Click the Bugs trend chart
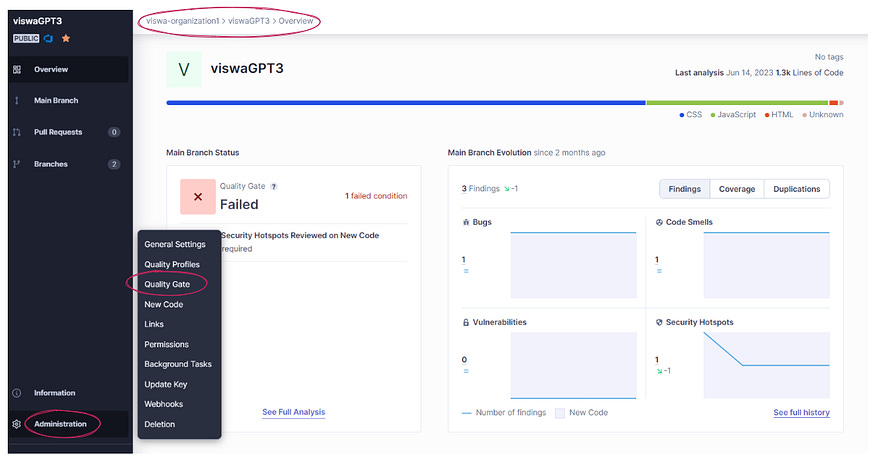Screen dimensions: 875x461 [573, 265]
